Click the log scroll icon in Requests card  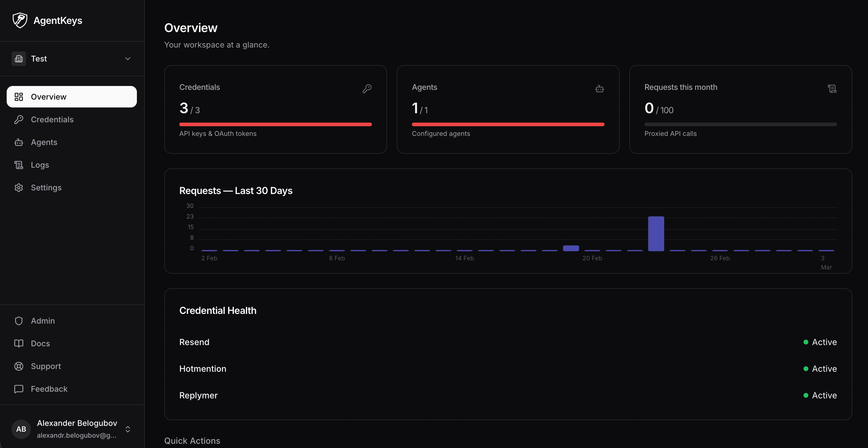832,89
